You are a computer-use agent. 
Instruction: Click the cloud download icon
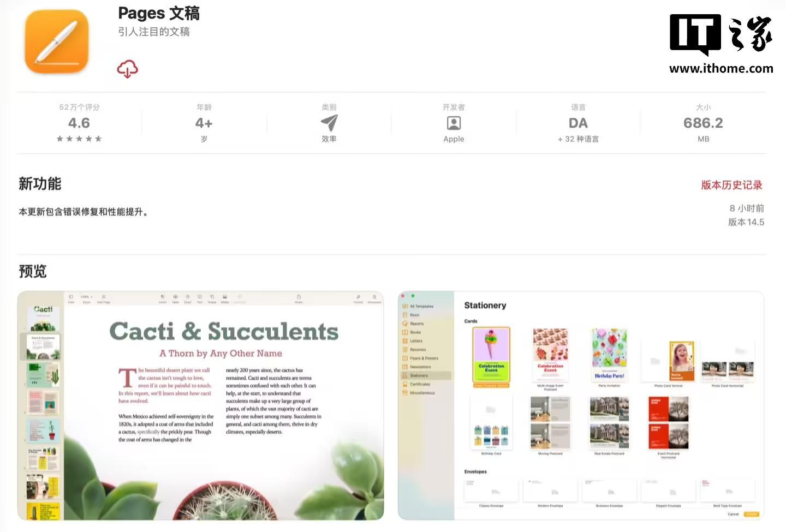pyautogui.click(x=127, y=69)
